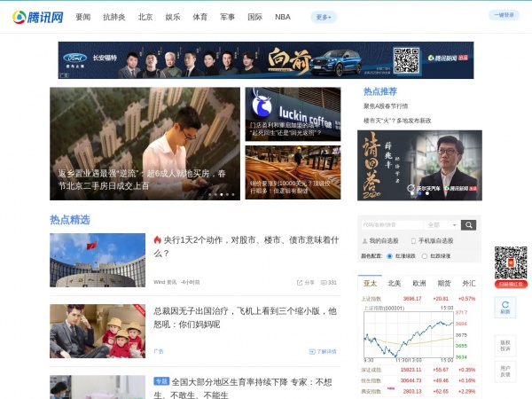Switch to the 欧洲 market tab
Screen dimensions: 532x399
[x=419, y=284]
